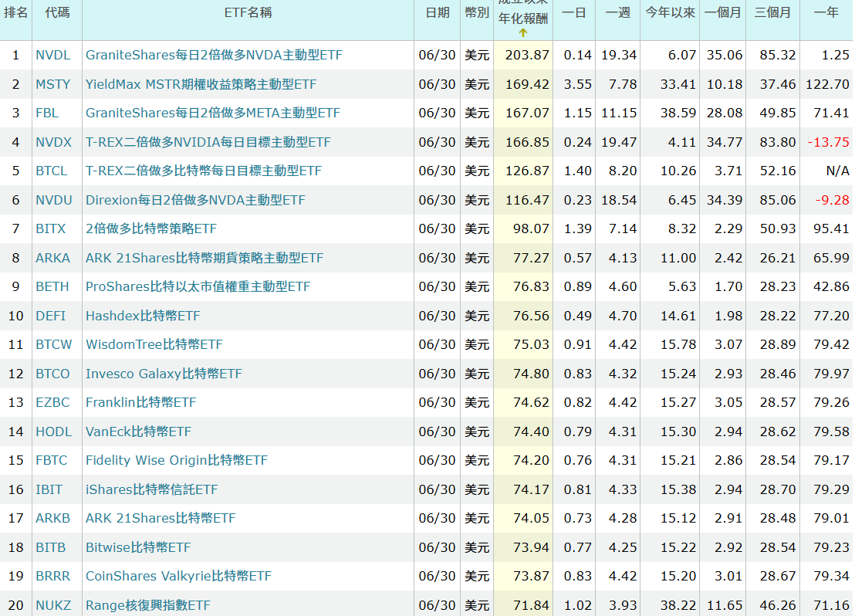Screen dimensions: 855x616
Task: Open the FBL ticker link
Action: (47, 113)
